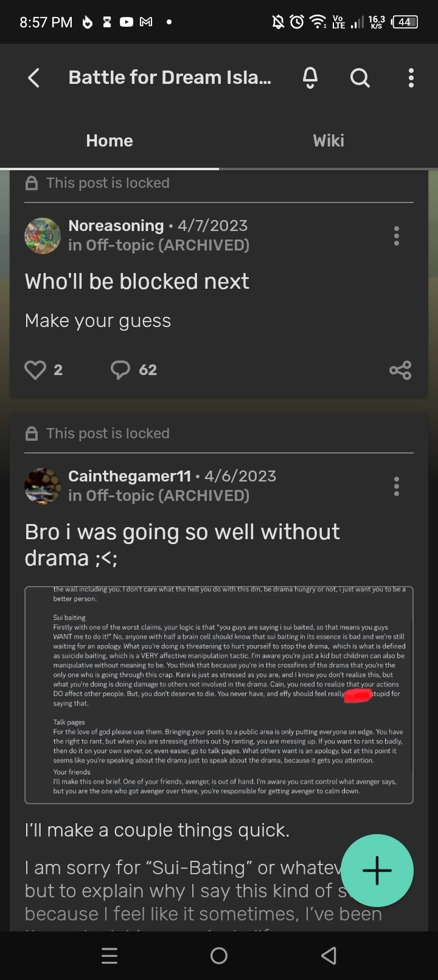438x980 pixels.
Task: Open options menu for Noreasoning's post
Action: tap(397, 236)
